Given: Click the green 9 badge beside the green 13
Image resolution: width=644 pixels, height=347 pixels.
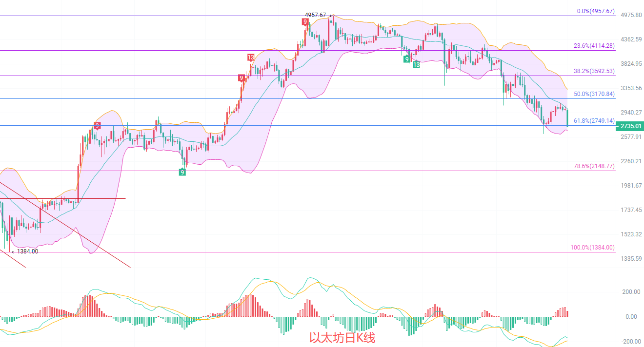Looking at the screenshot, I should point(406,59).
